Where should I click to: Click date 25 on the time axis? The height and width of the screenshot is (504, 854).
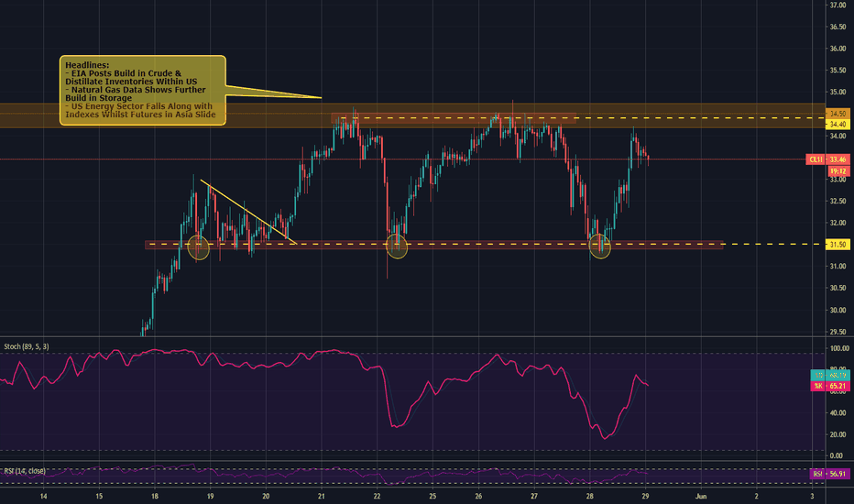(432, 497)
